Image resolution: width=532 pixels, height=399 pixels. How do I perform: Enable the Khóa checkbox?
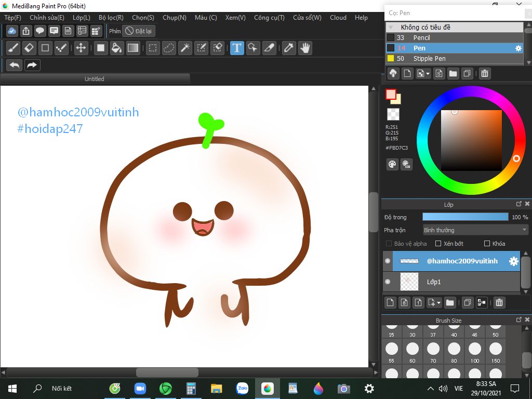coord(487,243)
